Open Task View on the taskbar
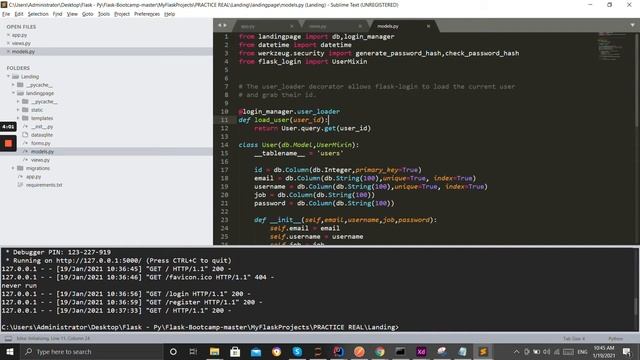Screen dimensions: 640x360 [x=193, y=351]
